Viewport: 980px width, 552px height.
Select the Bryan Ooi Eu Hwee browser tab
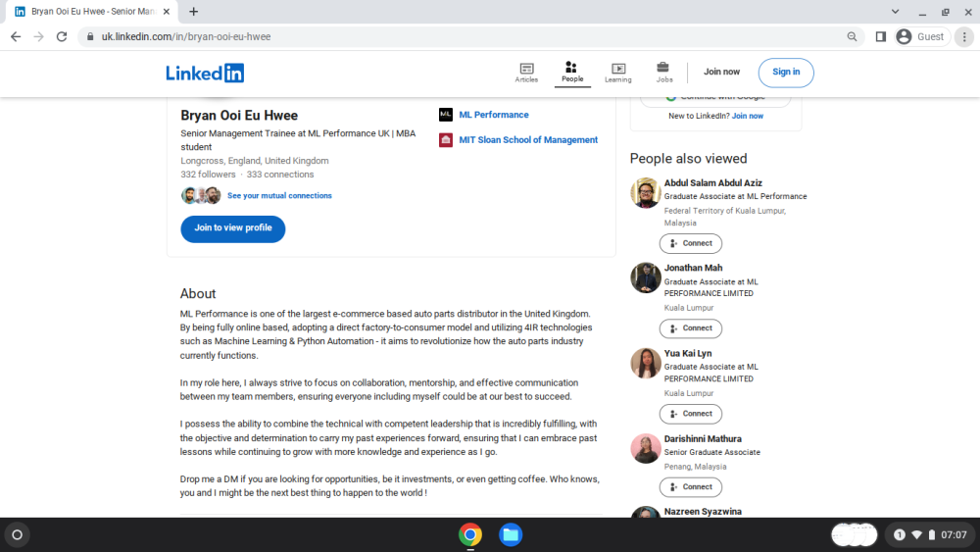click(x=92, y=11)
